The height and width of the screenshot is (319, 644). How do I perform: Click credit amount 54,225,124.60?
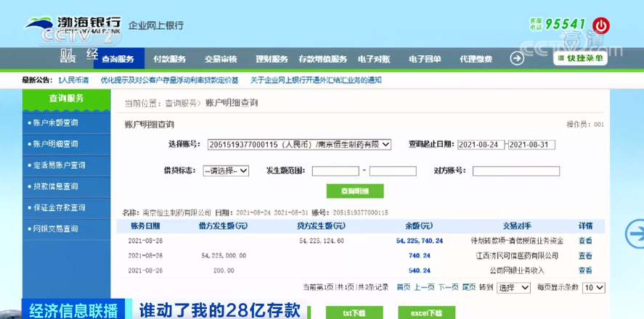322,241
